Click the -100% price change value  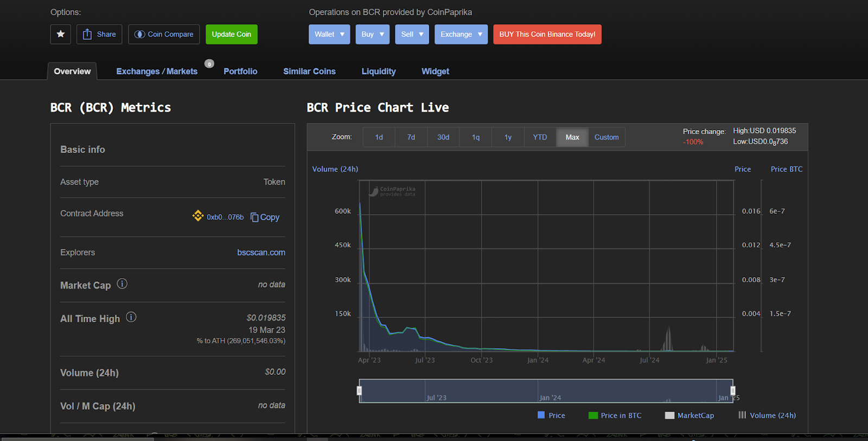[693, 142]
